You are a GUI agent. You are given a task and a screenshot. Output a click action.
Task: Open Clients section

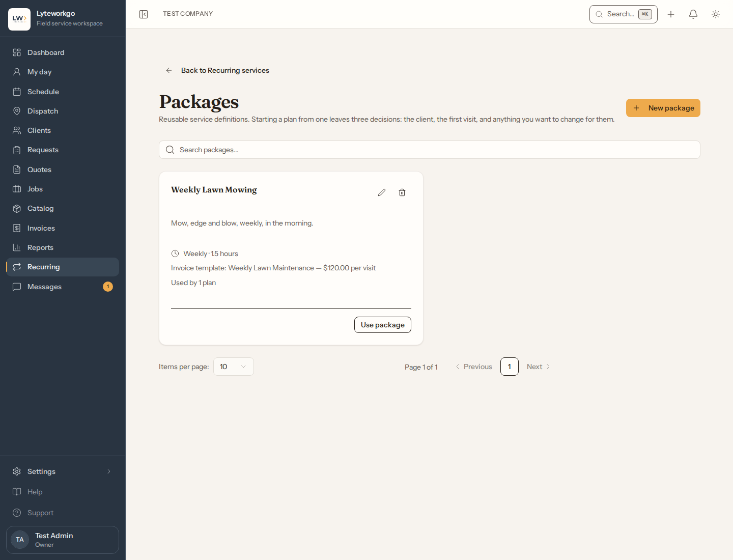63,130
